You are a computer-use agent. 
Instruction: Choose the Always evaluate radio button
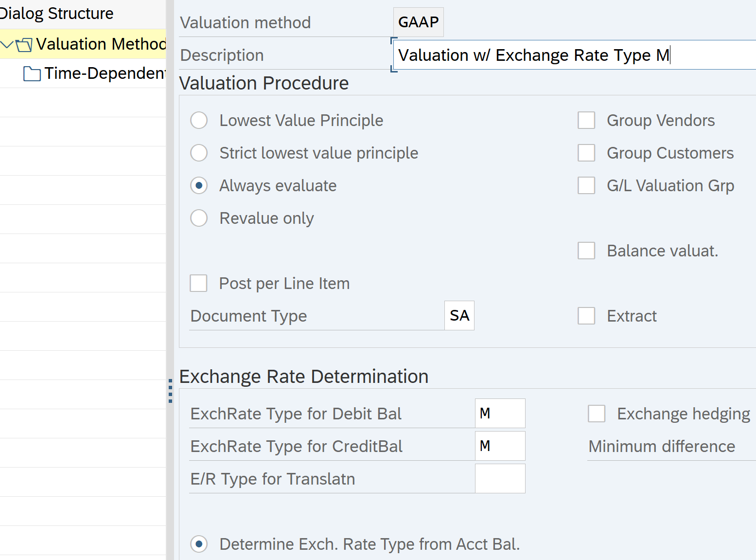pos(199,185)
